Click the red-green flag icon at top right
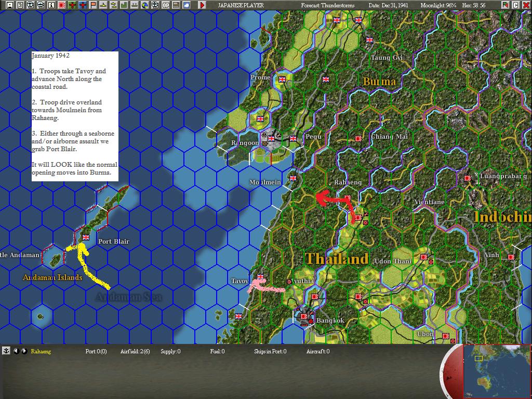 (x=505, y=5)
